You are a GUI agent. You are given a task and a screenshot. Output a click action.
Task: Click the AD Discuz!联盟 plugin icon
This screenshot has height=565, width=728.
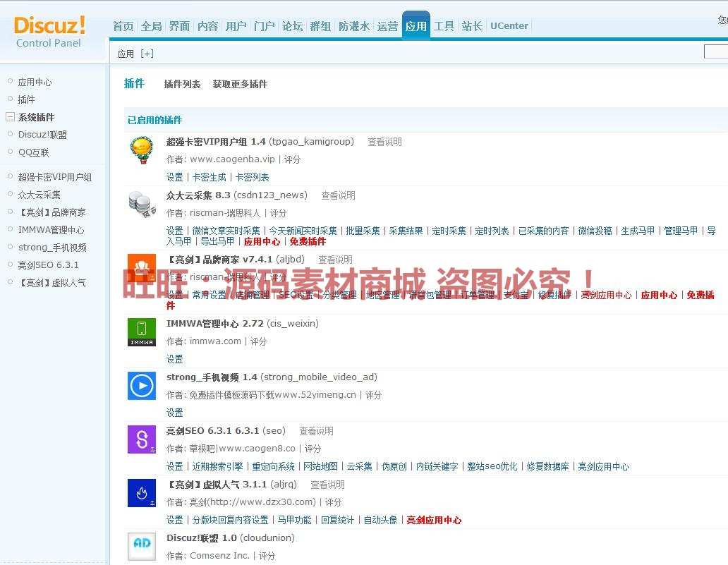(142, 547)
